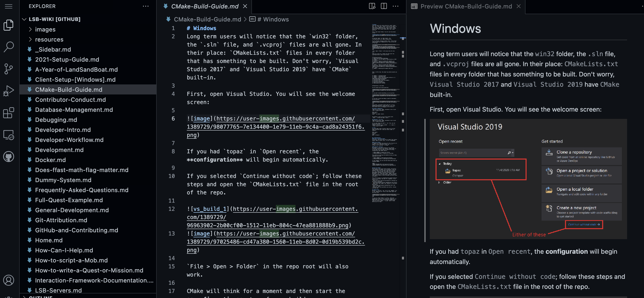This screenshot has width=644, height=298.
Task: Open Docker.md in the explorer
Action: (x=50, y=160)
